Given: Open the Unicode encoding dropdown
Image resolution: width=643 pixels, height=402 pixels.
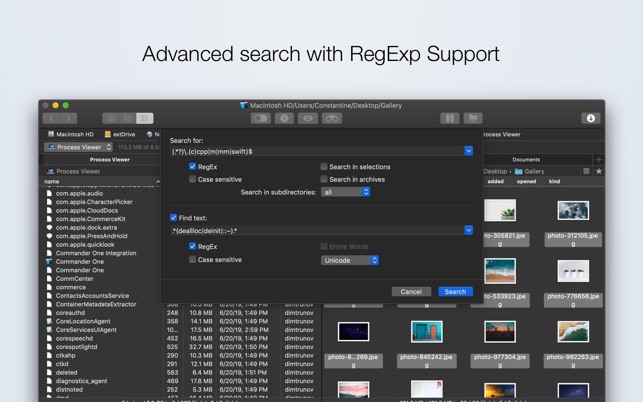Looking at the screenshot, I should (x=350, y=260).
